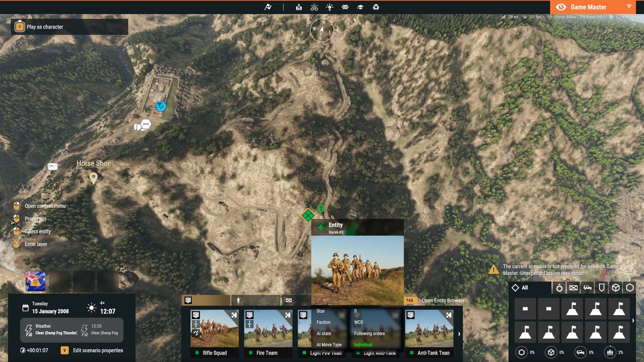Click the Open Entity Browser button
Viewport: 644px width, 362px height.
(434, 301)
